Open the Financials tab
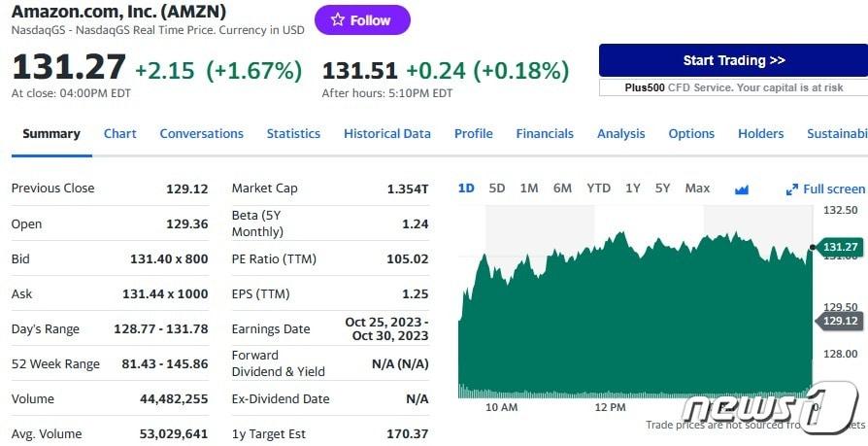 [x=545, y=134]
